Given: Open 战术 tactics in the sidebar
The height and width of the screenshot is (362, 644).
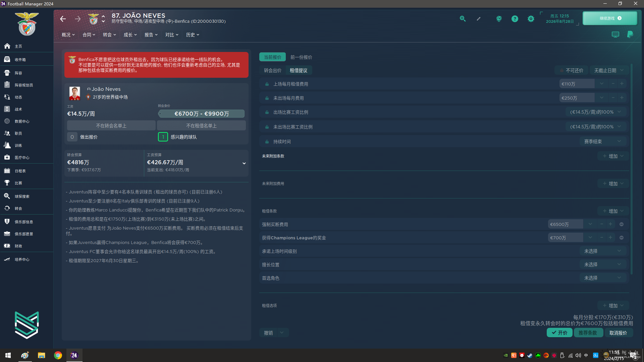Looking at the screenshot, I should click(x=26, y=109).
